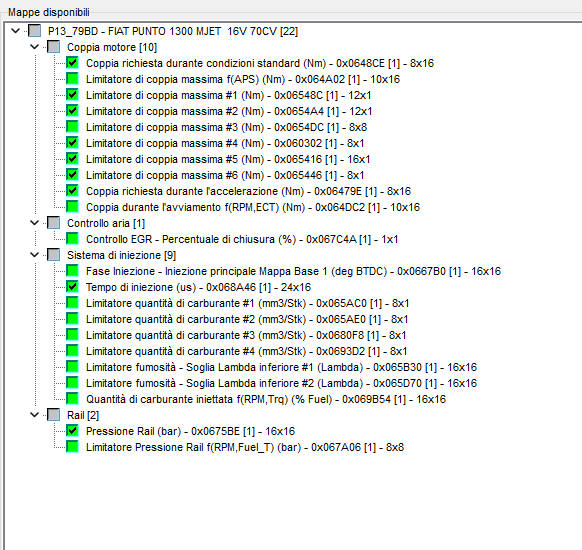Check Controllo EGR Percentuale di chiusura box
This screenshot has height=550, width=582.
click(x=72, y=239)
